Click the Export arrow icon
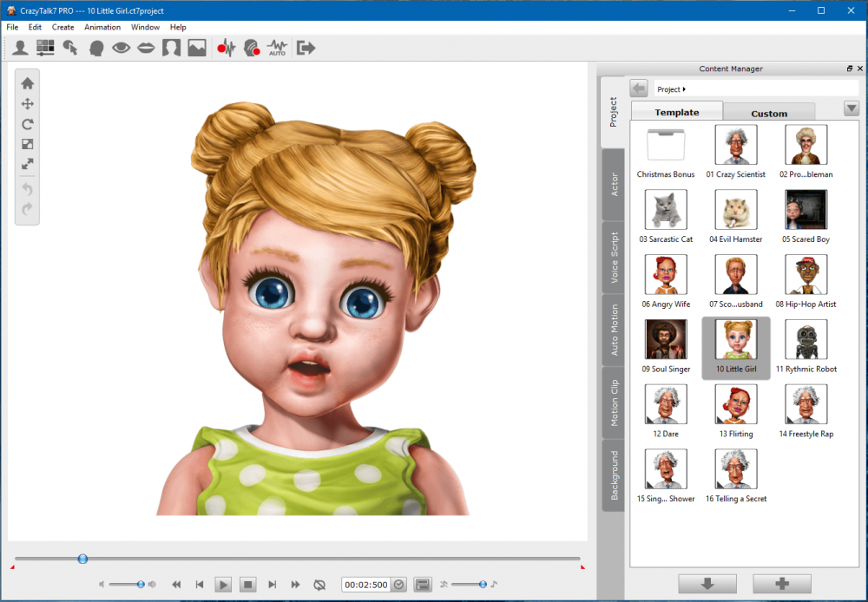This screenshot has height=602, width=868. point(306,49)
